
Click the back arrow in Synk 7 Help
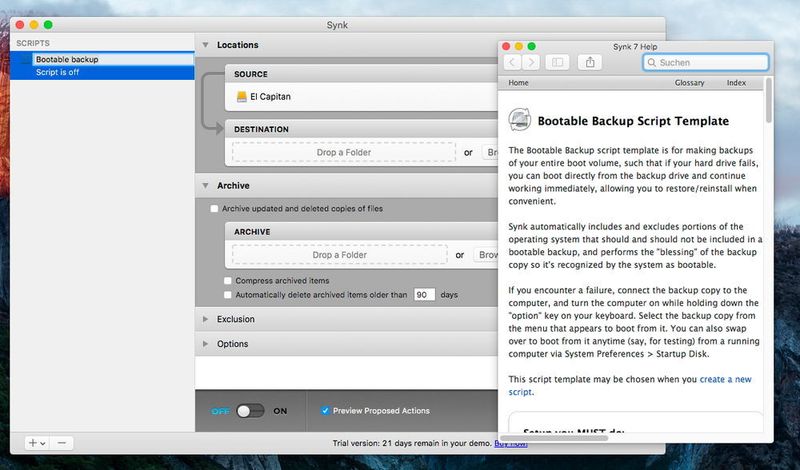512,62
